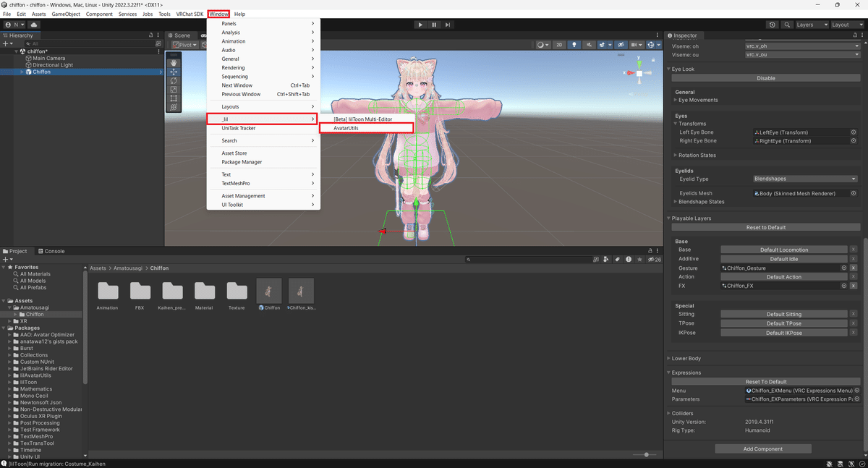Toggle scene gizmos icon
The width and height of the screenshot is (868, 468).
coord(652,45)
